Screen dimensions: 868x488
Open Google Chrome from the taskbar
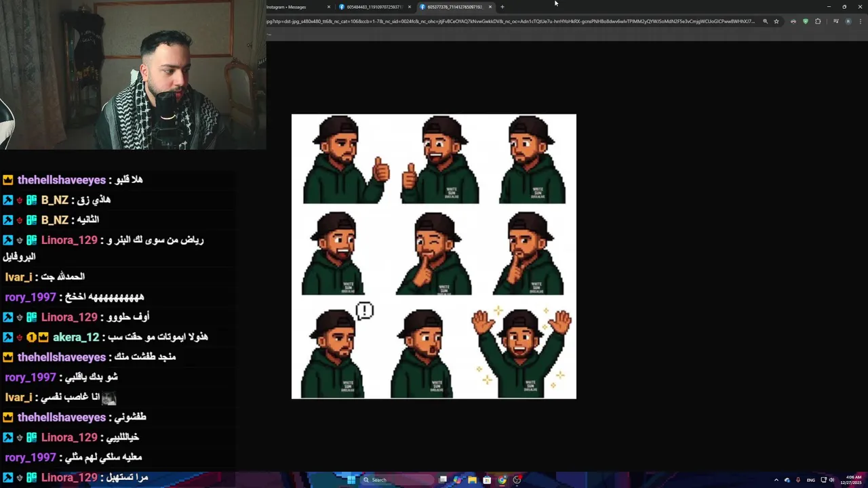click(x=502, y=480)
